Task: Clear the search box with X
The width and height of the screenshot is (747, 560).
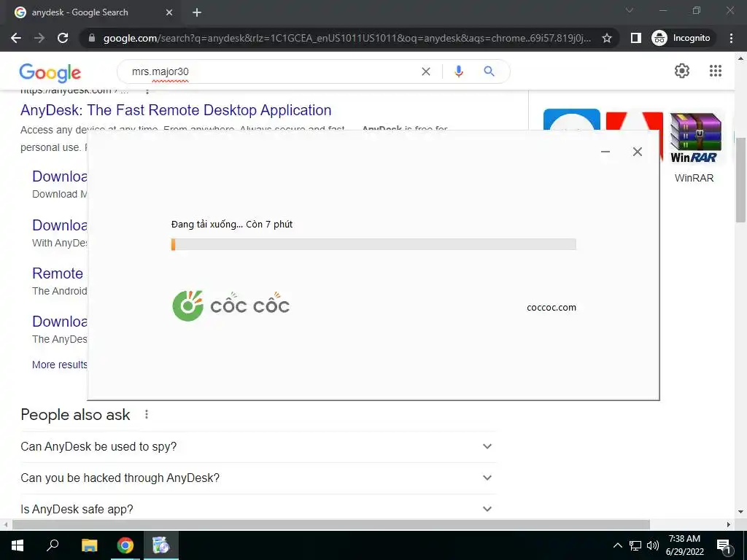Action: pos(426,71)
